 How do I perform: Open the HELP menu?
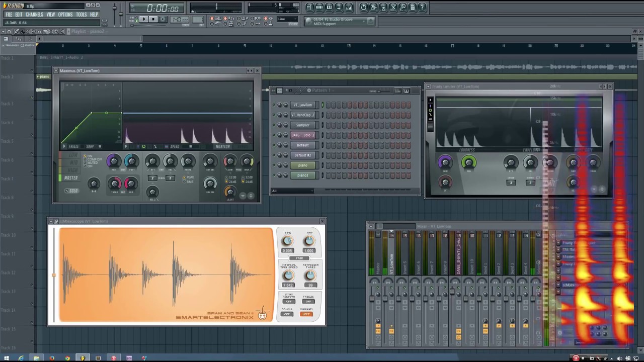click(94, 15)
